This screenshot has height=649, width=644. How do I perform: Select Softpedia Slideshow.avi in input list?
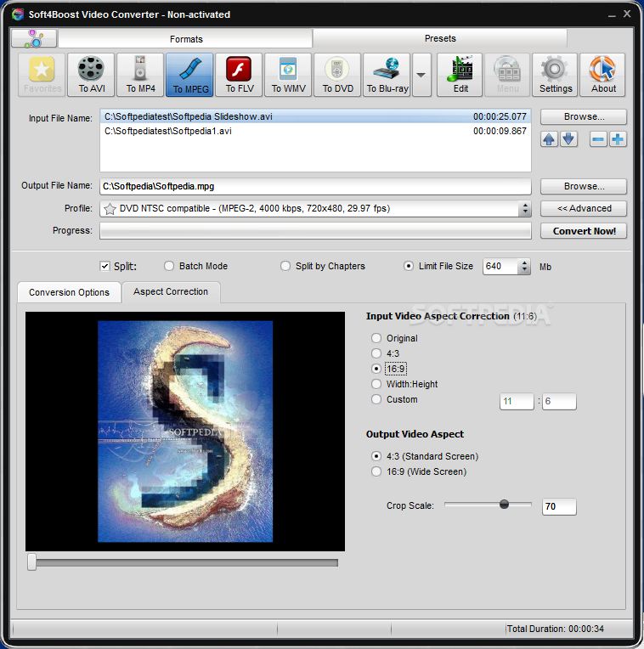[x=315, y=116]
